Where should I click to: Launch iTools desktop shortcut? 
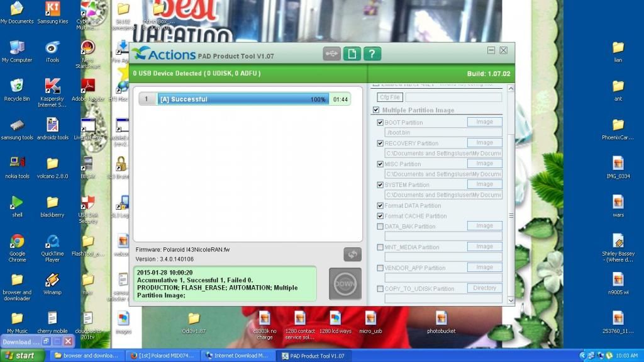click(53, 52)
